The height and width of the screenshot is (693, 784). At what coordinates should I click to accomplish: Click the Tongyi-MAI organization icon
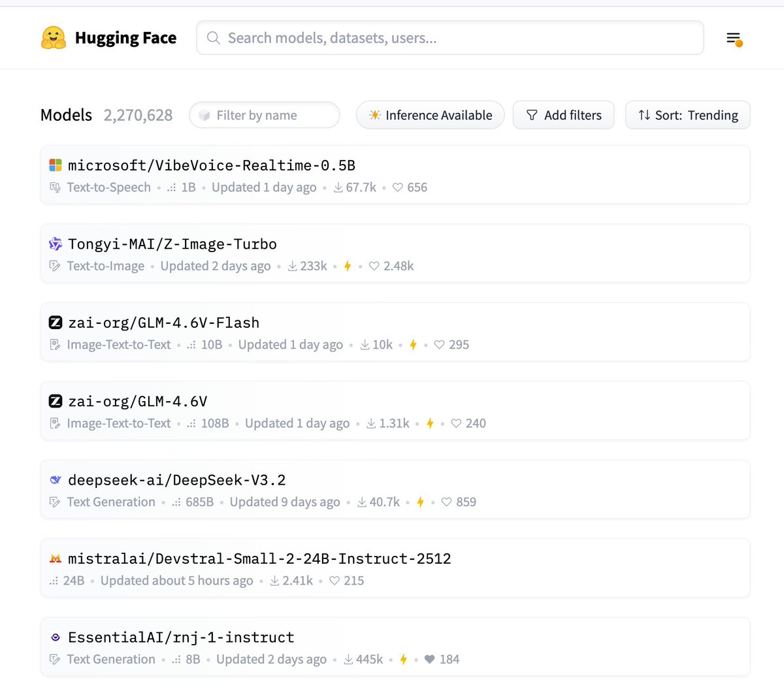pos(56,244)
